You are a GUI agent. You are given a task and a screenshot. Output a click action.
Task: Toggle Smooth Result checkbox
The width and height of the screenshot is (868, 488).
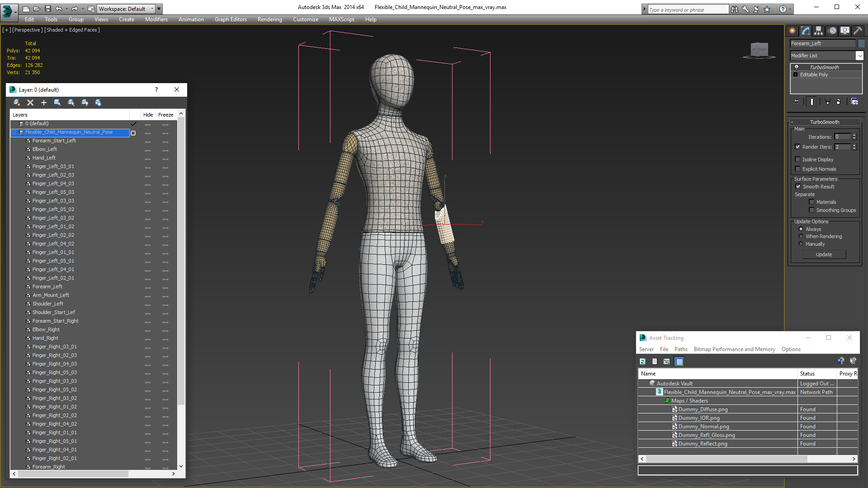coord(798,187)
